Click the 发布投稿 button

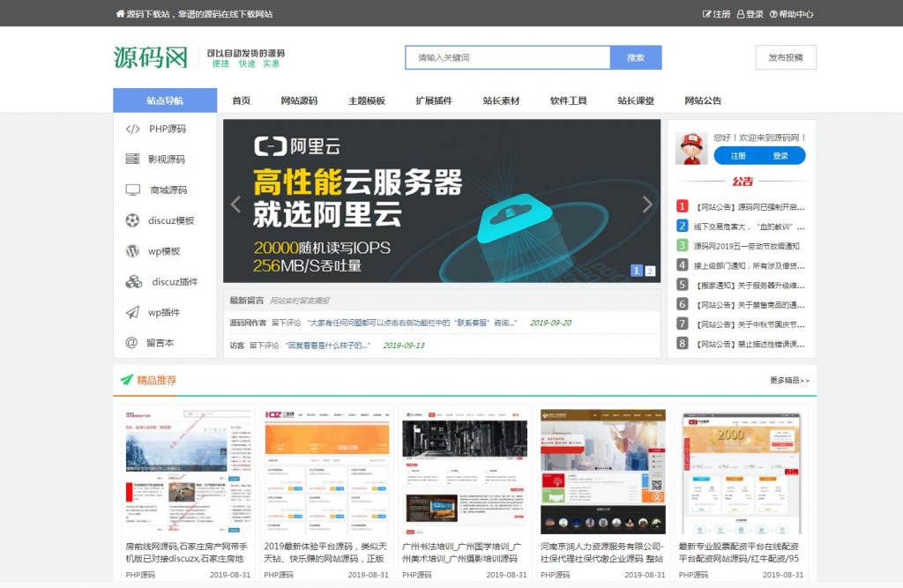point(786,57)
